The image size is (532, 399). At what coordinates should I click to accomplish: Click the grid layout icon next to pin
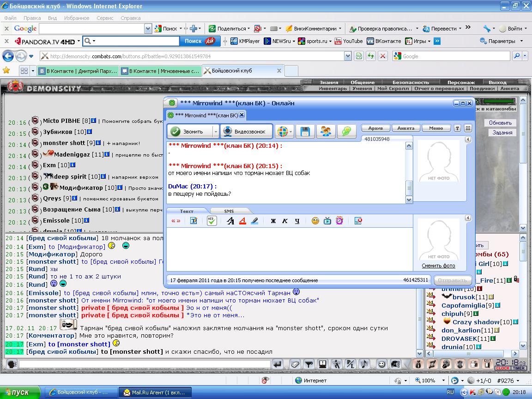(468, 128)
